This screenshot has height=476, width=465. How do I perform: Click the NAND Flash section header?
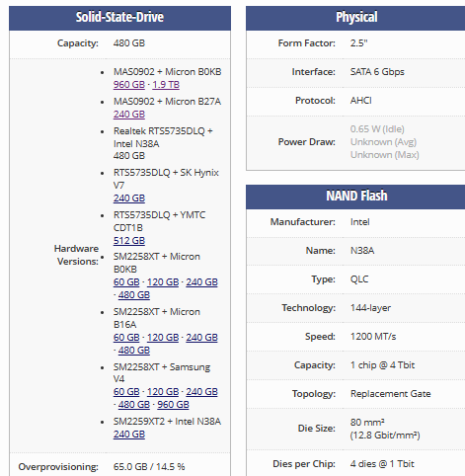(x=355, y=197)
